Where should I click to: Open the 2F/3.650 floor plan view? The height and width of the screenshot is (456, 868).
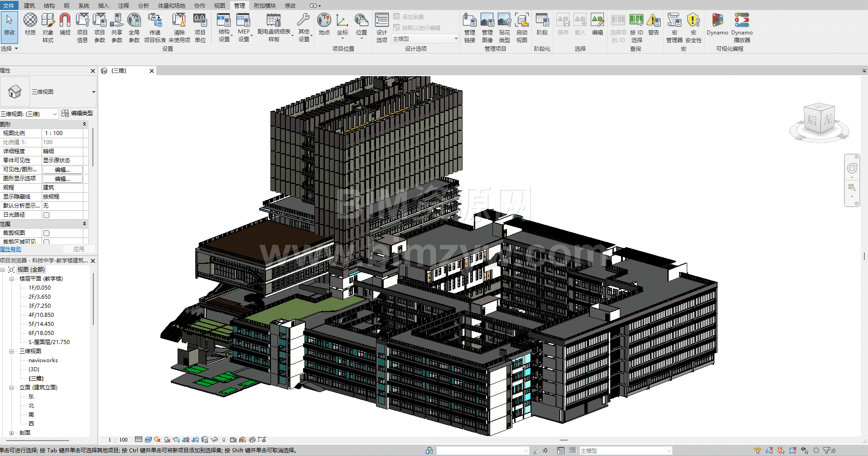(39, 297)
